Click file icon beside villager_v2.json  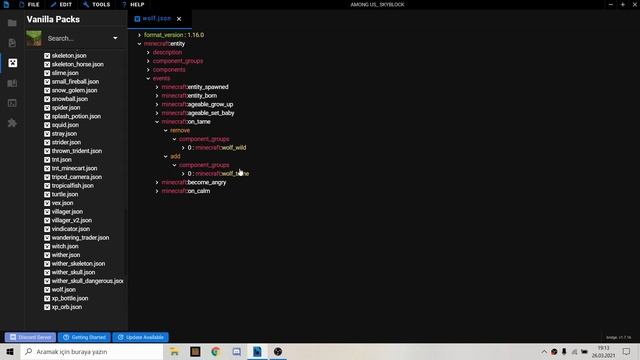click(47, 220)
